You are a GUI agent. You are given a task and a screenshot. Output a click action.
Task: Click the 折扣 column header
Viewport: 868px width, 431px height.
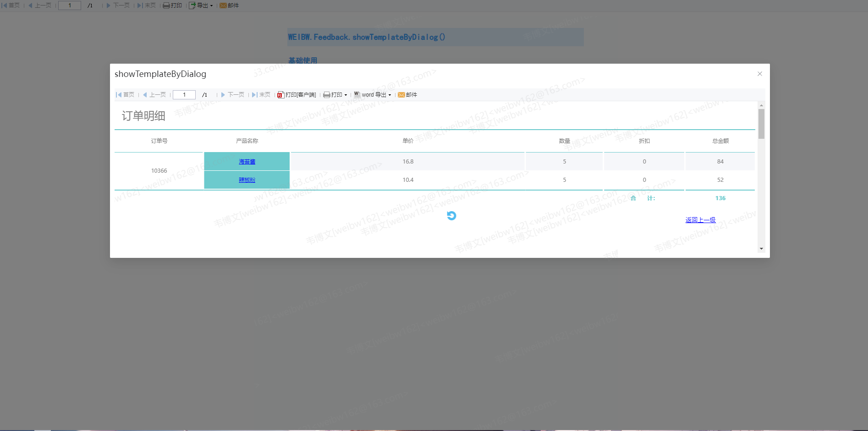[x=644, y=141]
